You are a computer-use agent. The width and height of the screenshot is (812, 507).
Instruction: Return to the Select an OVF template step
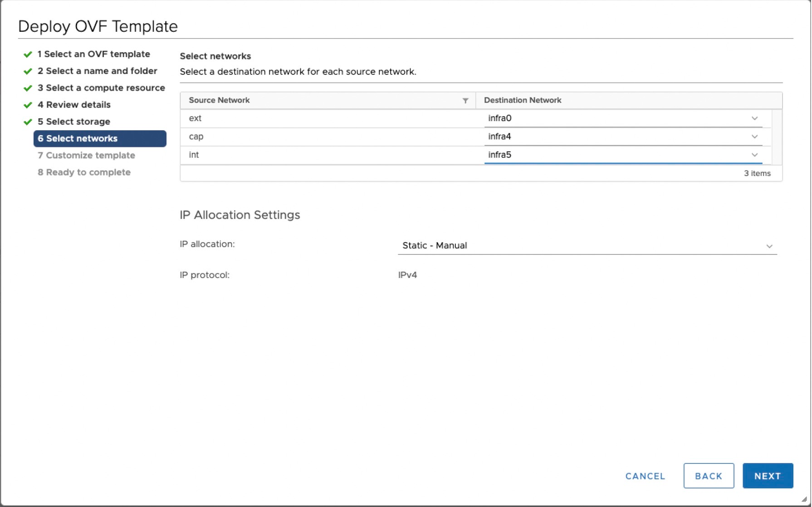tap(93, 54)
